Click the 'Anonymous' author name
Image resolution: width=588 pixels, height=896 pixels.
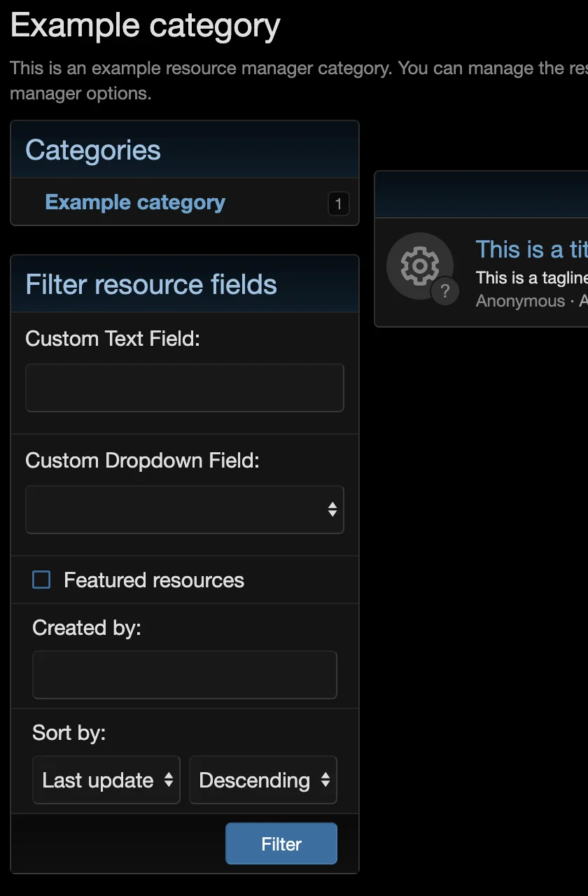pos(520,300)
